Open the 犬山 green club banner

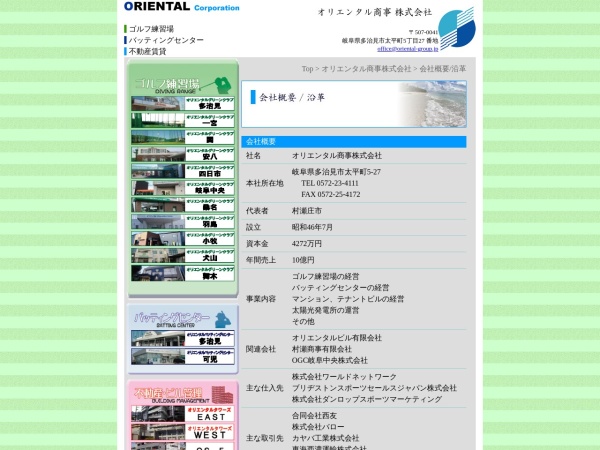pyautogui.click(x=183, y=255)
